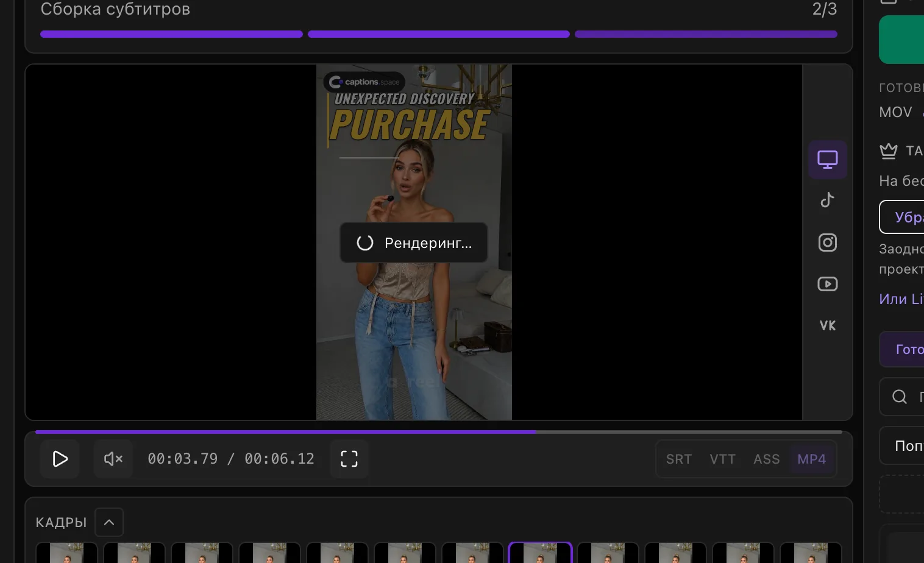
Task: Switch preview to VK layout
Action: [828, 325]
